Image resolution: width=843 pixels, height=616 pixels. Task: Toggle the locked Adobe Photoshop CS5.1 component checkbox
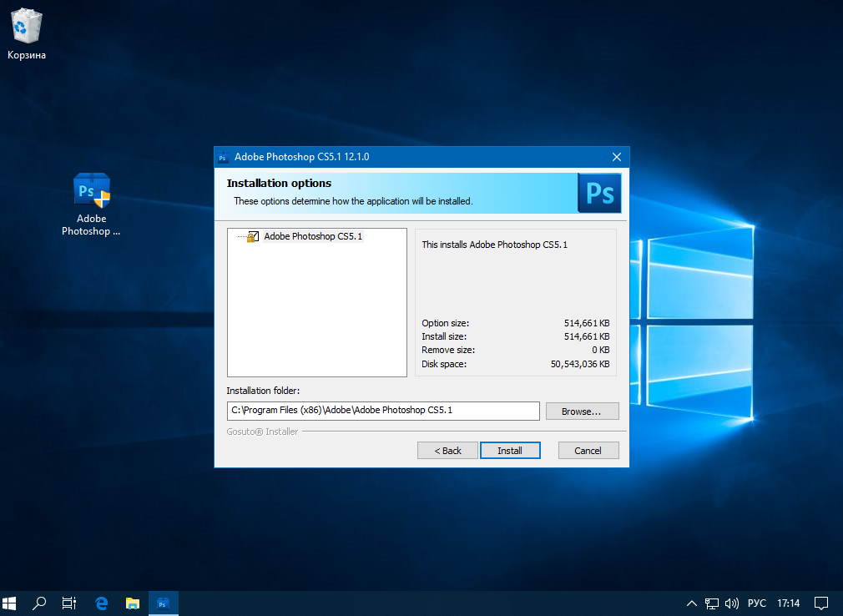click(x=253, y=236)
